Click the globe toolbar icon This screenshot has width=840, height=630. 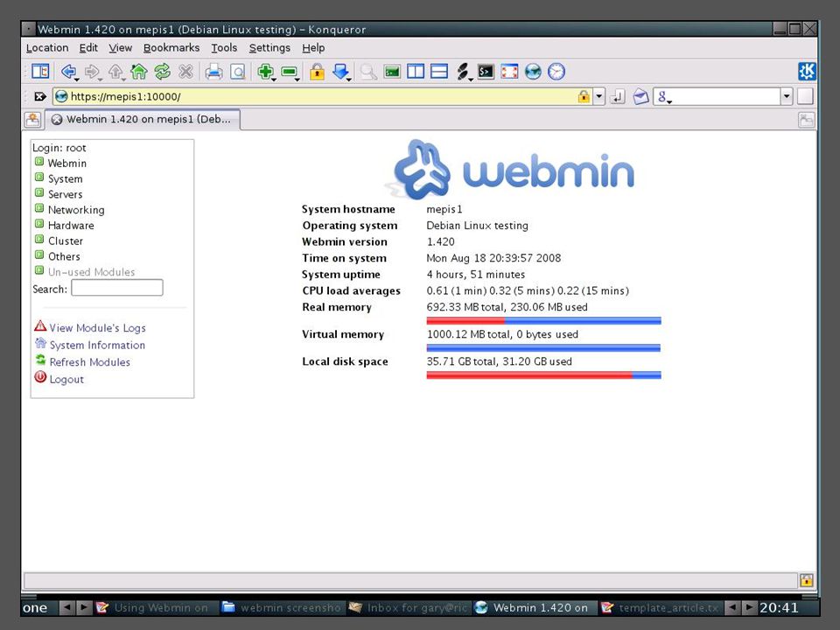(x=533, y=71)
